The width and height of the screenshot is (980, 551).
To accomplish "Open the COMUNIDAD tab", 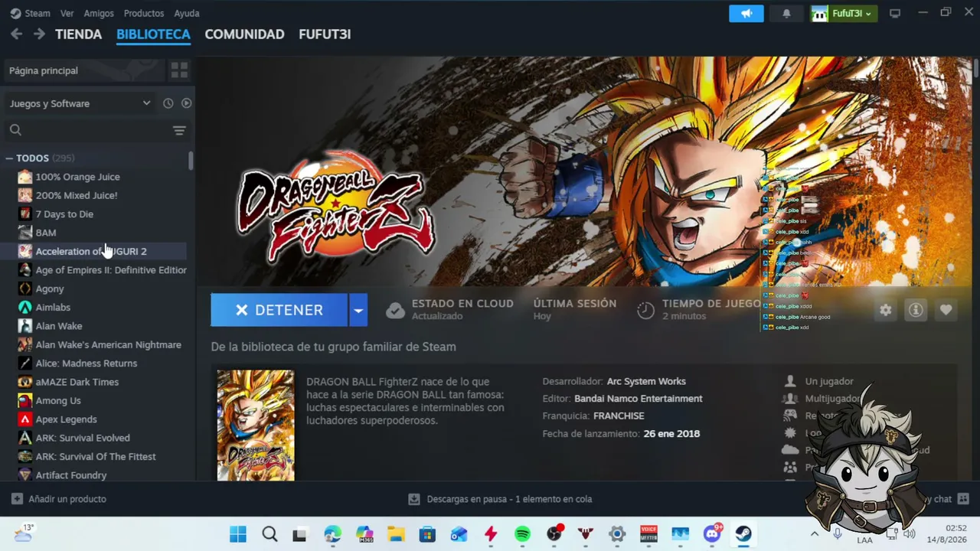I will point(244,34).
